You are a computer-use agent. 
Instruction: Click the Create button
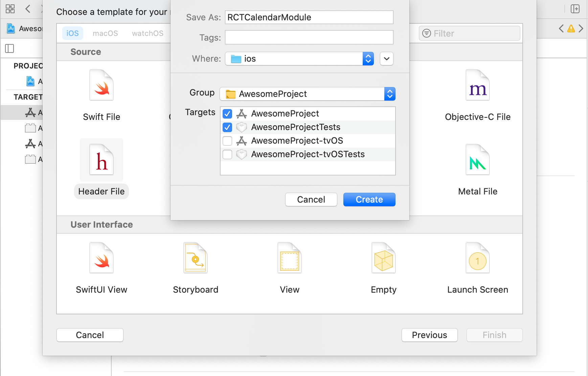(x=369, y=199)
